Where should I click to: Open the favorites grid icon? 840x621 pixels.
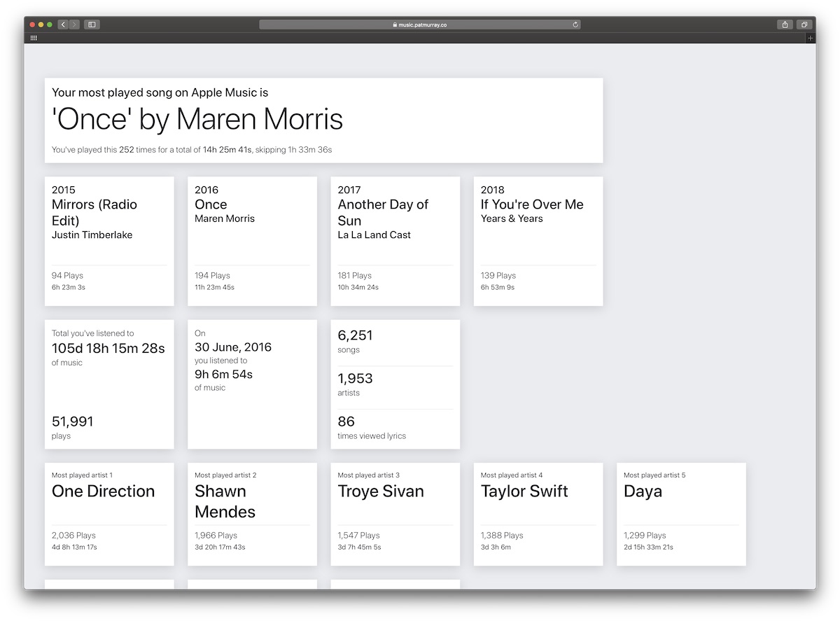point(34,38)
